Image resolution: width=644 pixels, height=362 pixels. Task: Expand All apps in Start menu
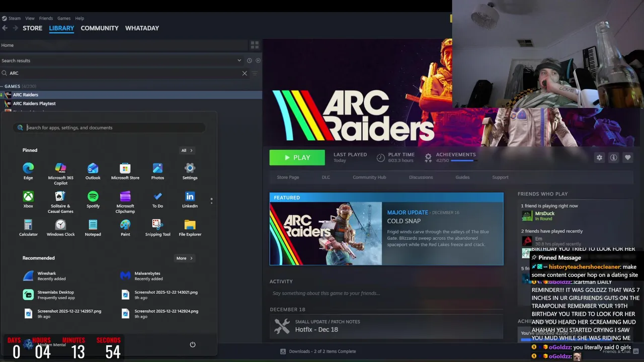pyautogui.click(x=187, y=150)
